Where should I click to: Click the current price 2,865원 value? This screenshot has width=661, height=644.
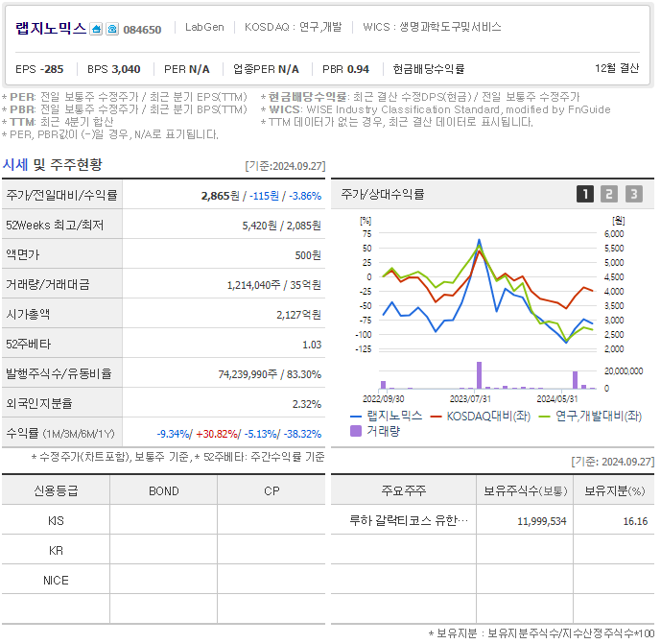220,196
